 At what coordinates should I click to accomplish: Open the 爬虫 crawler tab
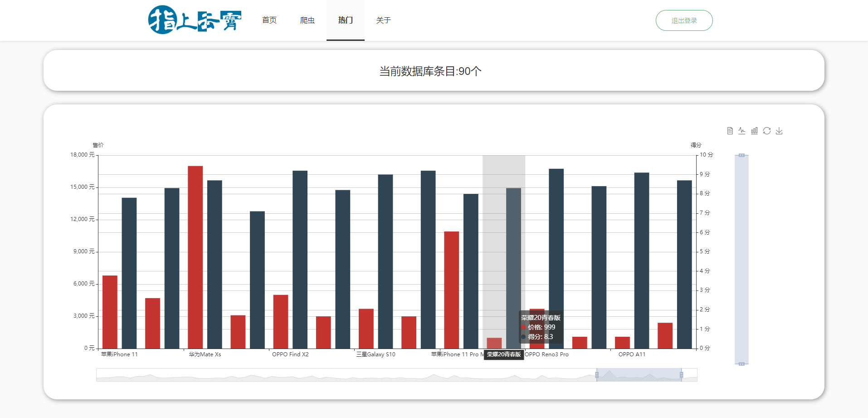307,20
